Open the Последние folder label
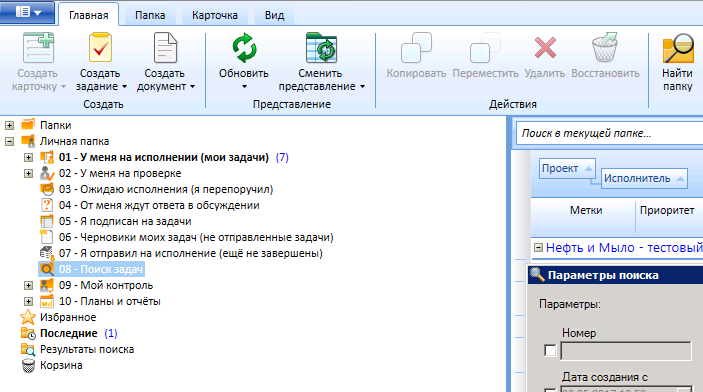Viewport: 703px width, 392px height. [69, 333]
